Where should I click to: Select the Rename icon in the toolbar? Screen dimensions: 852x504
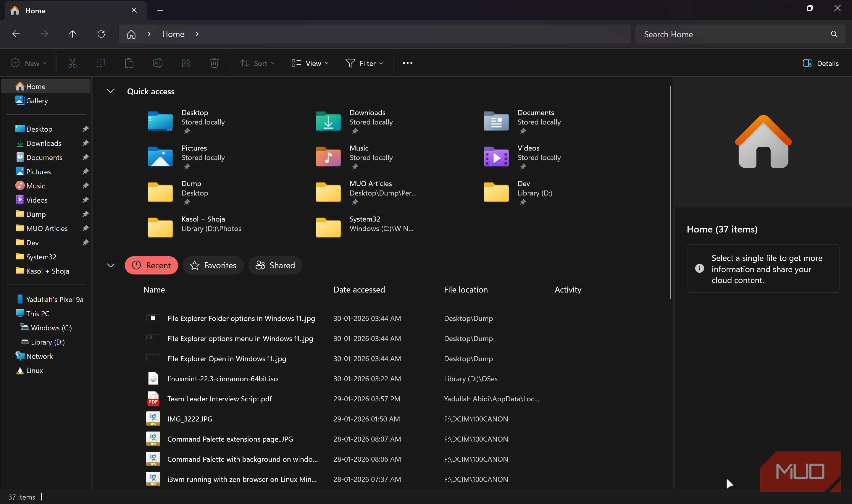point(157,63)
